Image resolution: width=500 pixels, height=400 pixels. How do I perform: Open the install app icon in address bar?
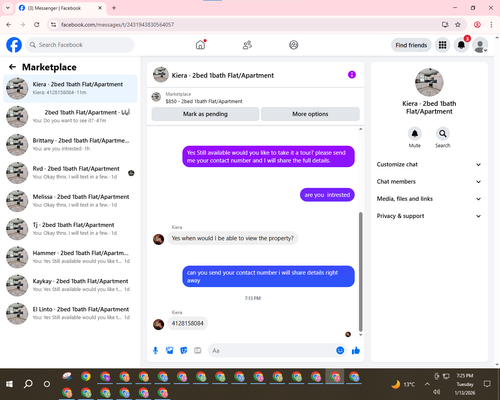coord(445,25)
